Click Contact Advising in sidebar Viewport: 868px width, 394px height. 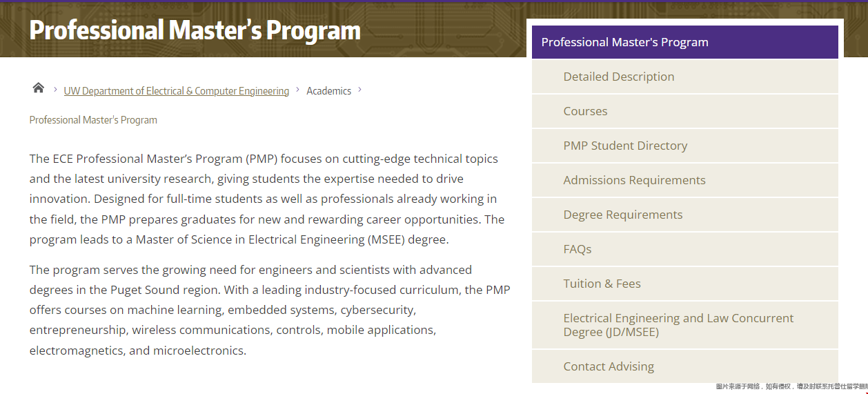pyautogui.click(x=685, y=366)
